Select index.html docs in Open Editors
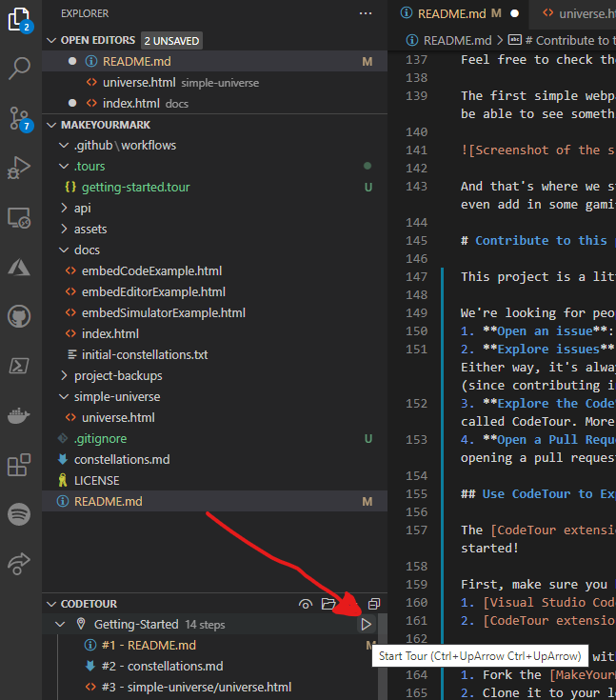Viewport: 616px width, 700px height. coord(215,104)
